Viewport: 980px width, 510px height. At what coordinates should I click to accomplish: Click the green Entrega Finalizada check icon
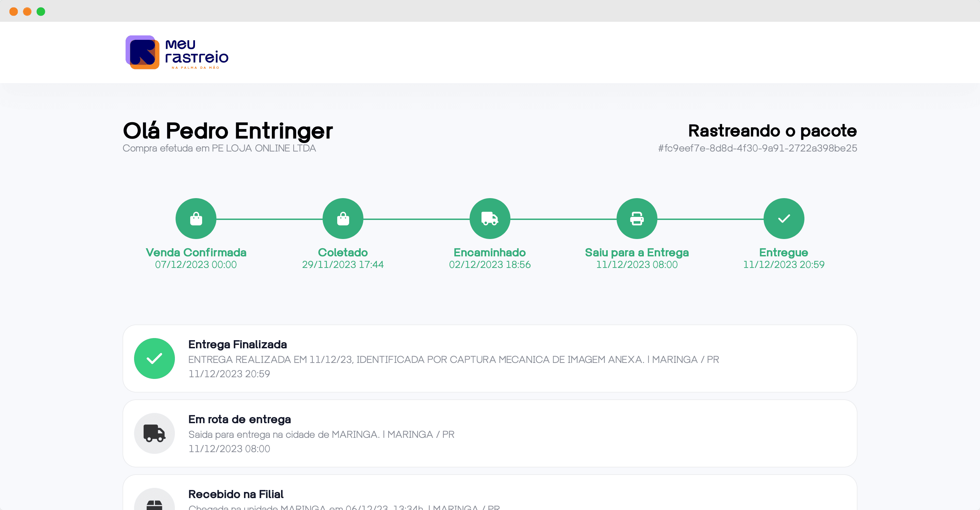pyautogui.click(x=154, y=358)
